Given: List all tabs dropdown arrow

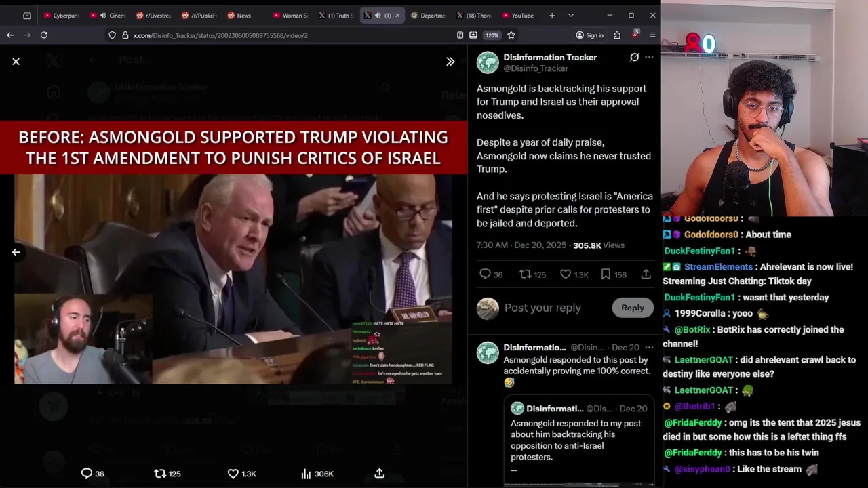Looking at the screenshot, I should (x=570, y=15).
